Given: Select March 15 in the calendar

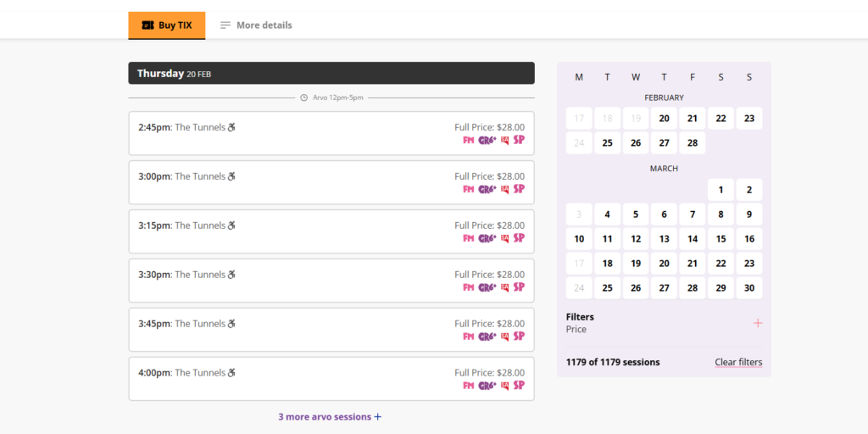Looking at the screenshot, I should coord(721,239).
